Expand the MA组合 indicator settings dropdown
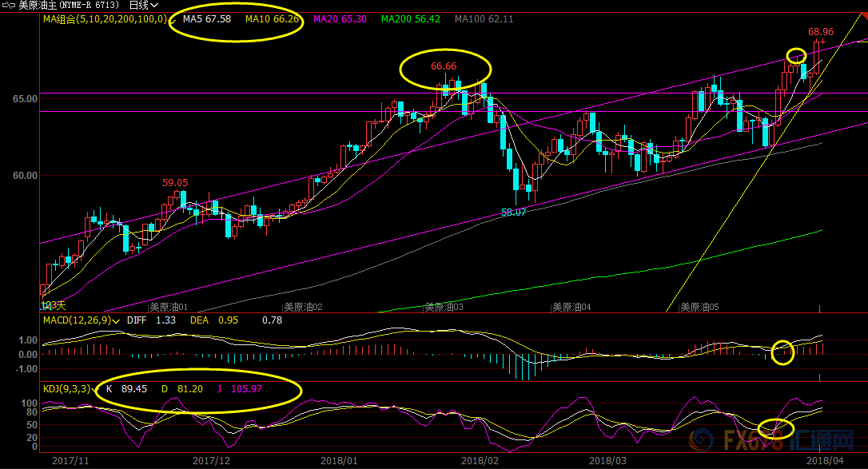The image size is (868, 469). point(171,18)
